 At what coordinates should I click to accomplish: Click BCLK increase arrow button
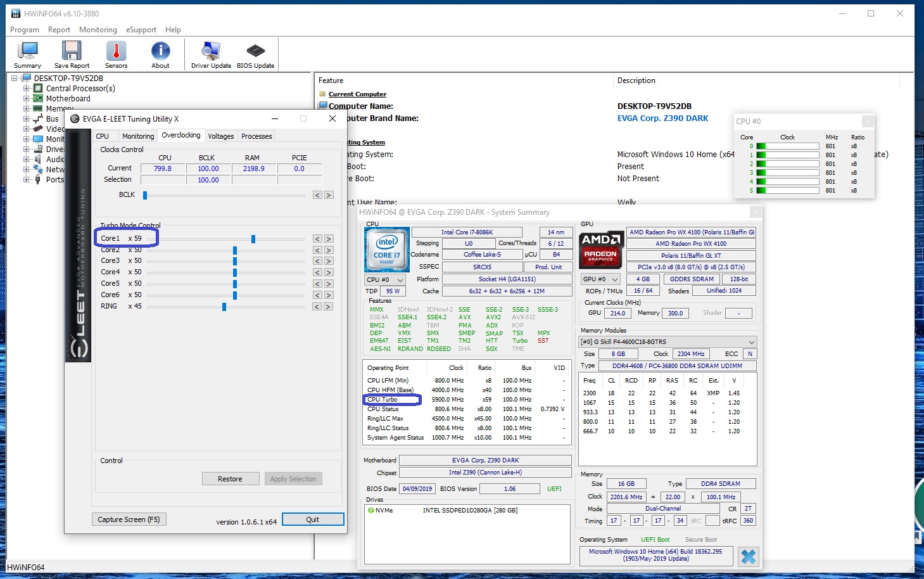coord(329,195)
